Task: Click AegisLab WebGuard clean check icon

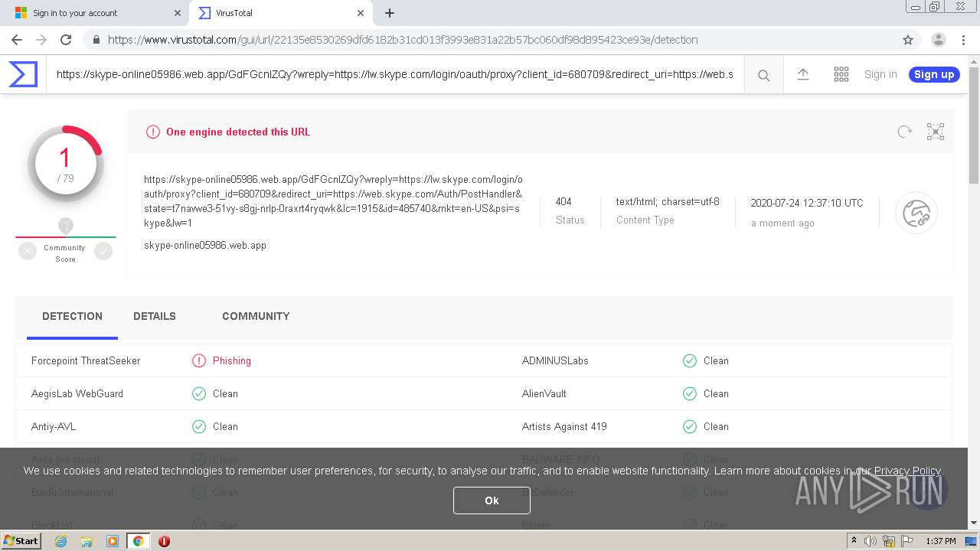Action: (x=199, y=393)
